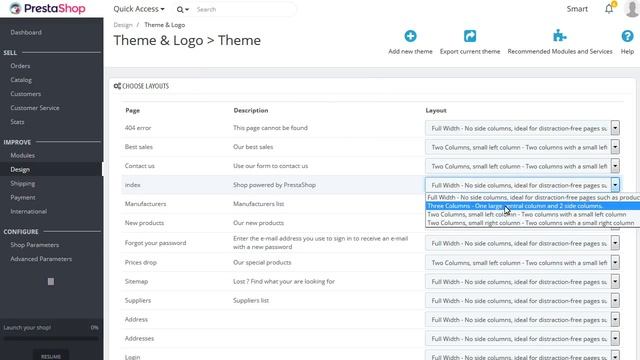640x360 pixels.
Task: Open Customers in sidebar
Action: (26, 94)
